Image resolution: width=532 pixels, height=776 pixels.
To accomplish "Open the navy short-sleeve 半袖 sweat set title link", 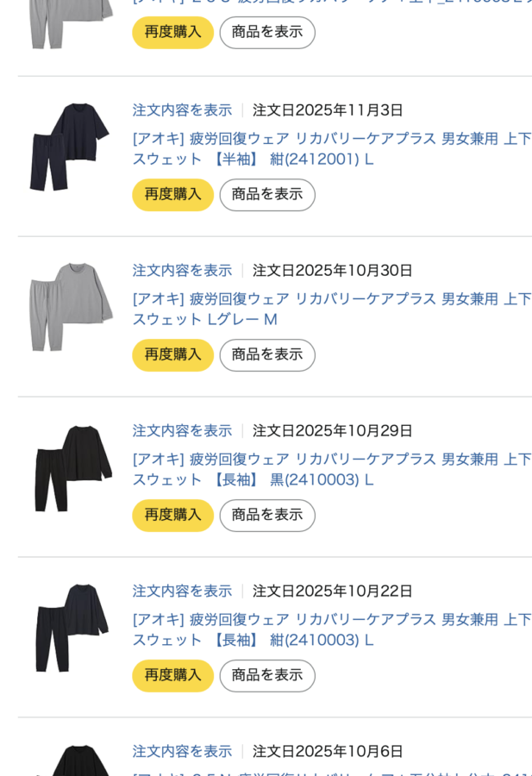I will pos(331,148).
